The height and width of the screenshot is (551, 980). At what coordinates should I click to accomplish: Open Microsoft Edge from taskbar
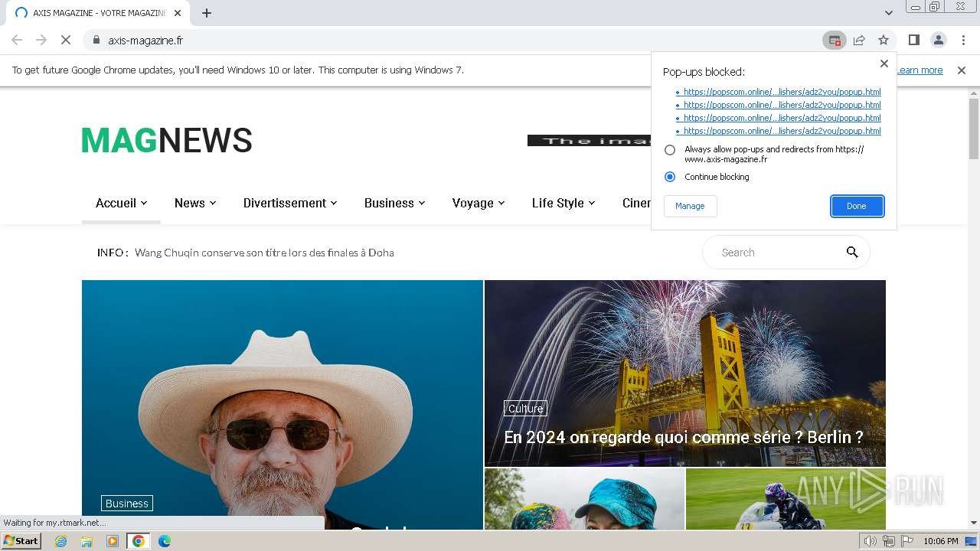click(164, 541)
